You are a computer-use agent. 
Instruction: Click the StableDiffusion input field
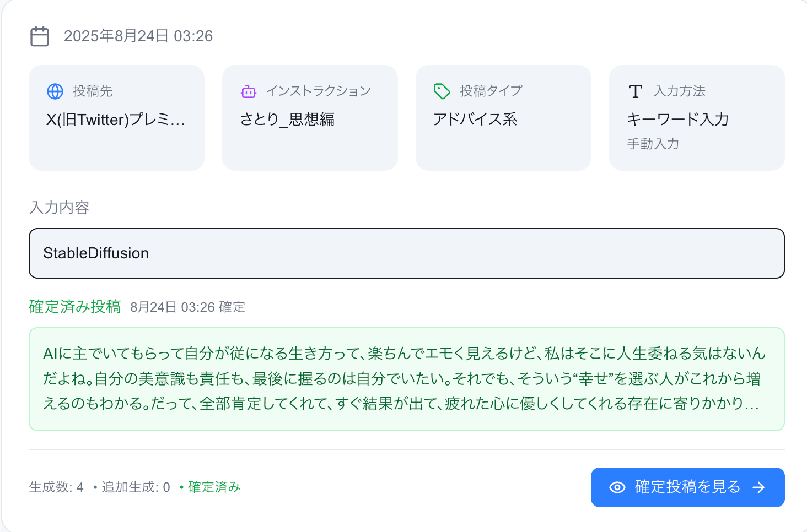406,253
